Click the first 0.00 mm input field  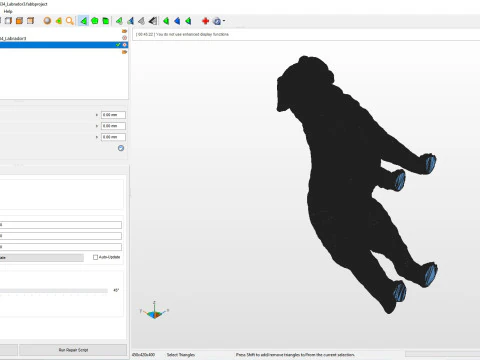113,115
